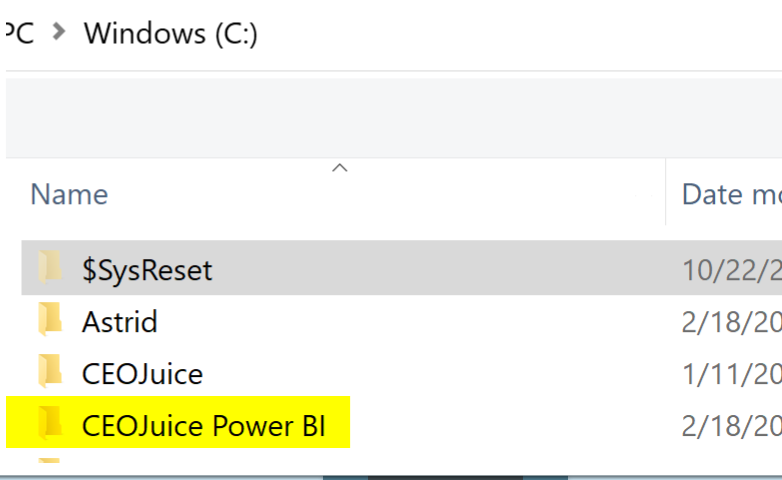782x480 pixels.
Task: Click empty address bar area after Windows (C:)
Action: [519, 34]
